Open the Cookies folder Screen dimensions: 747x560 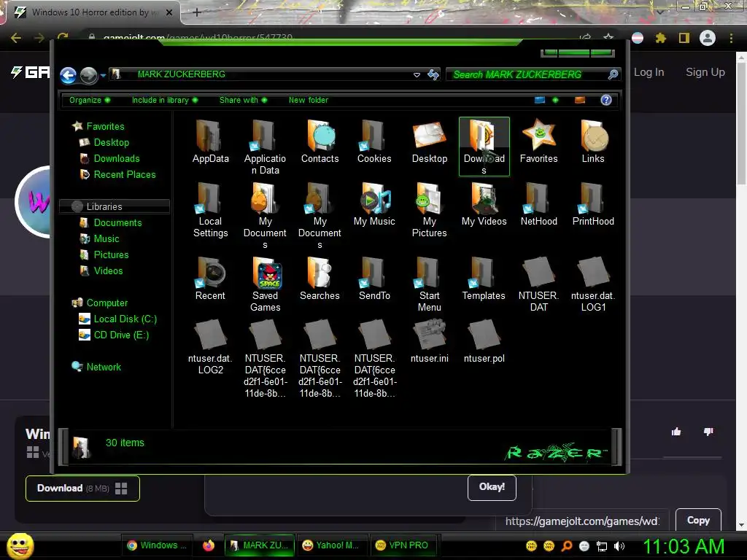coord(374,142)
